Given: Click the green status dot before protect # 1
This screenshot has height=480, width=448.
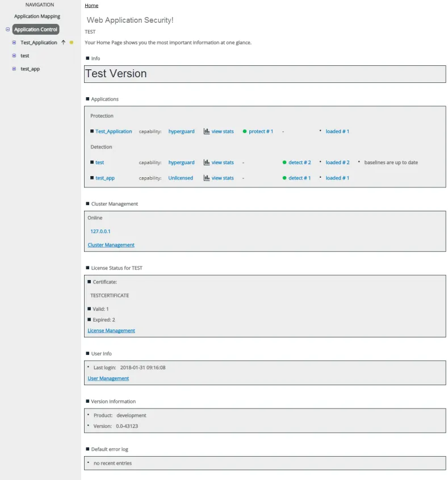Looking at the screenshot, I should pos(245,131).
